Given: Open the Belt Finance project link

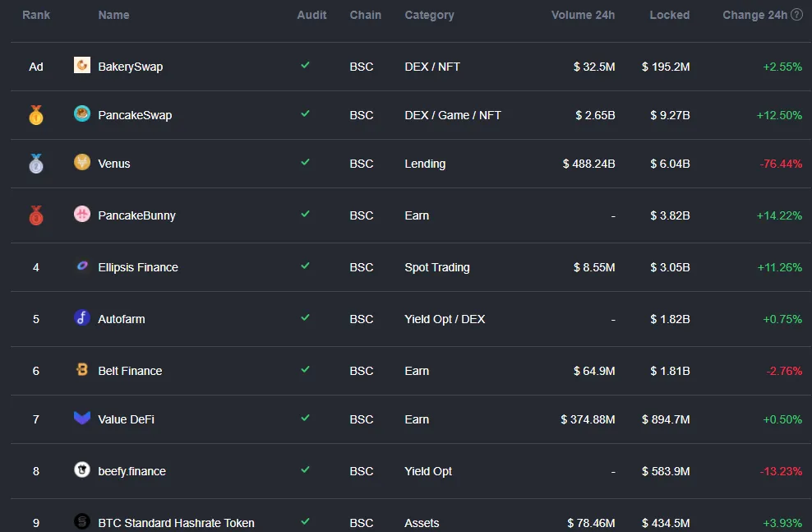Looking at the screenshot, I should (x=130, y=371).
